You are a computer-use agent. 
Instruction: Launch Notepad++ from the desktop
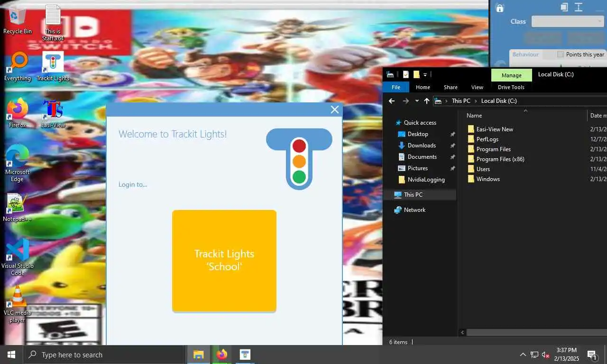pyautogui.click(x=17, y=208)
